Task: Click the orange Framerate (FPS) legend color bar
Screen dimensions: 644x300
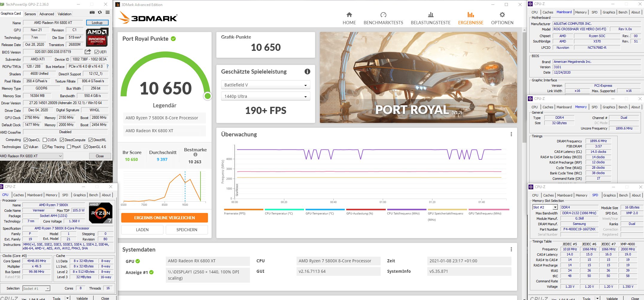Action: click(244, 209)
